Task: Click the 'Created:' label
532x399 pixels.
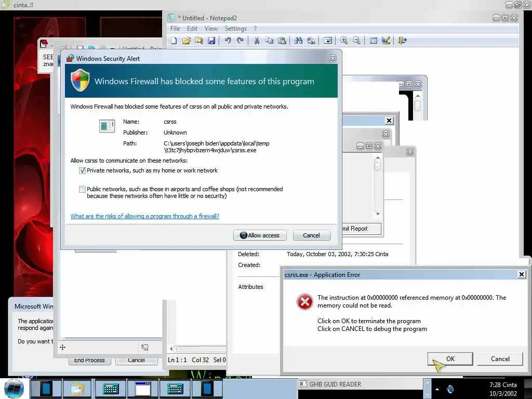Action: point(249,265)
